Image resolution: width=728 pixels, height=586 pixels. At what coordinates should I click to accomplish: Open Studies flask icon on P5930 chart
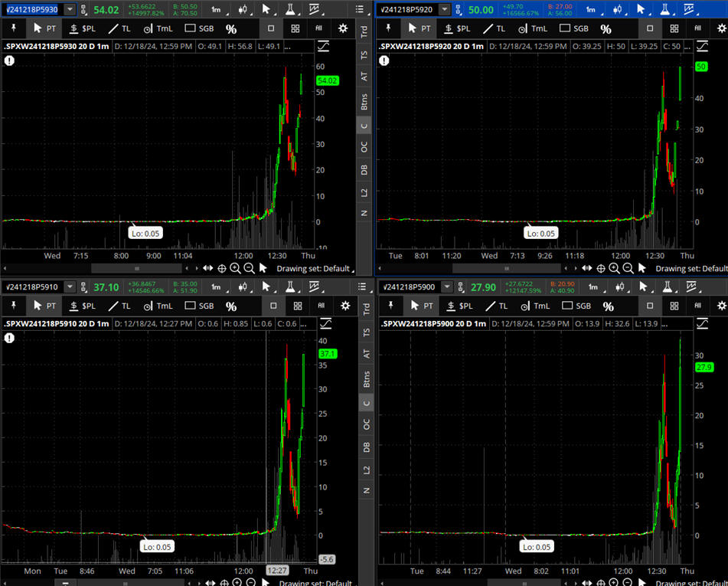pos(290,9)
